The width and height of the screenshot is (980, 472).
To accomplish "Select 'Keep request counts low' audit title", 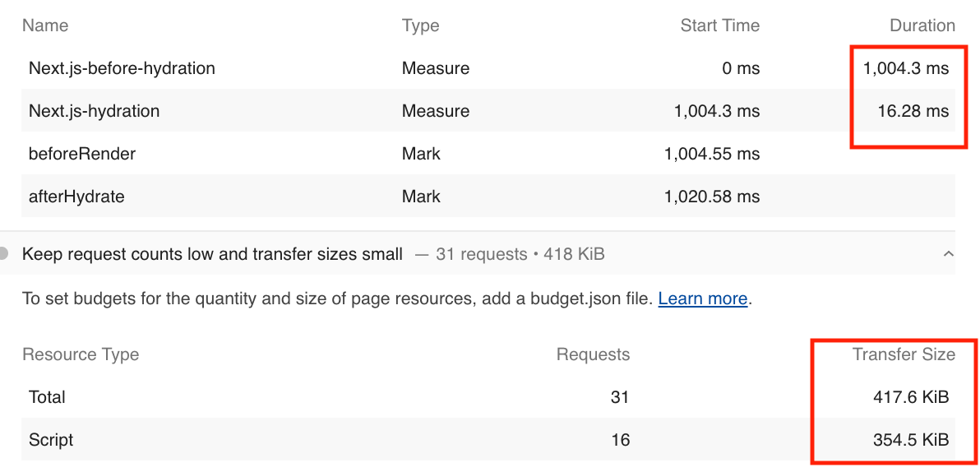I will click(212, 254).
